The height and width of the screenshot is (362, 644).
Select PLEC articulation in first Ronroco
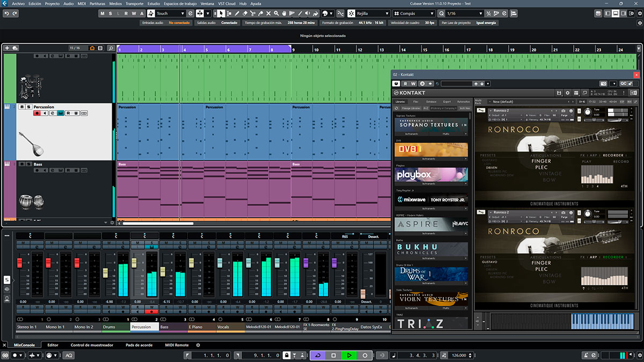point(541,167)
